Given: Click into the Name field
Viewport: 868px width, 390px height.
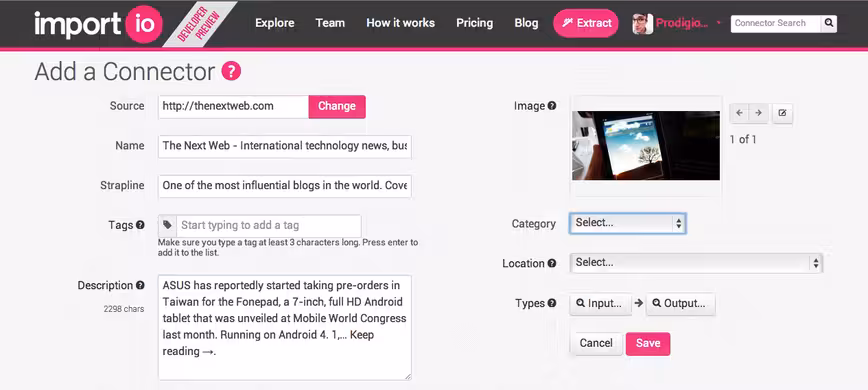Looking at the screenshot, I should tap(285, 146).
